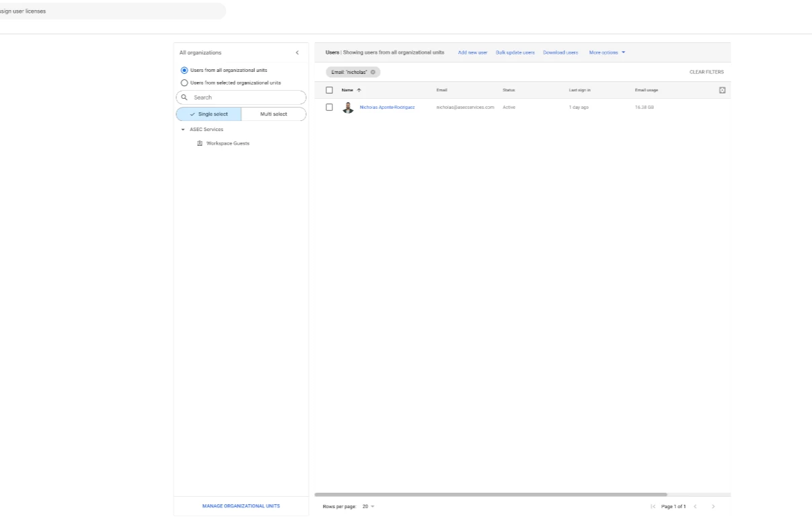Click the horizontal scrollbar under the table
Viewport: 812px width, 527px height.
pos(490,495)
